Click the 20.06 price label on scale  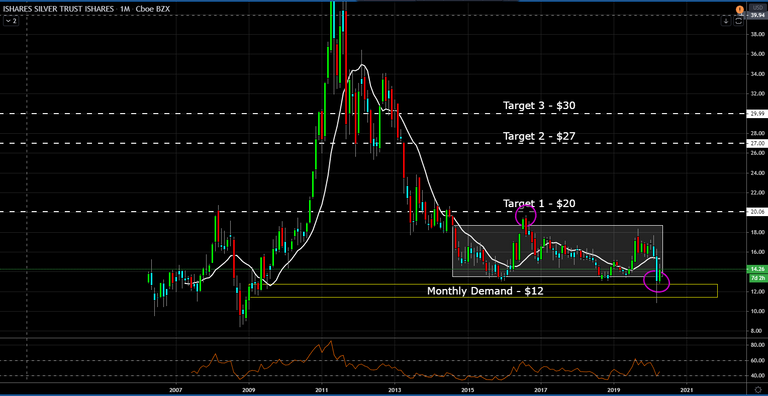coord(757,212)
